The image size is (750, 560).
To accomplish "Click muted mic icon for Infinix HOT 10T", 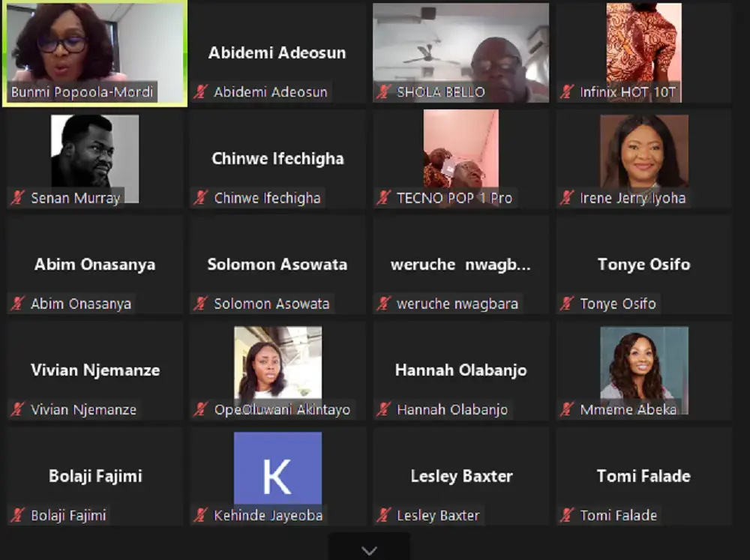I will [x=567, y=91].
